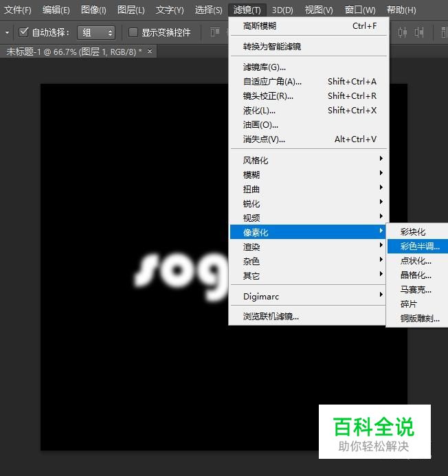The height and width of the screenshot is (476, 448).
Task: Open the 马赛克... filter
Action: [x=418, y=290]
